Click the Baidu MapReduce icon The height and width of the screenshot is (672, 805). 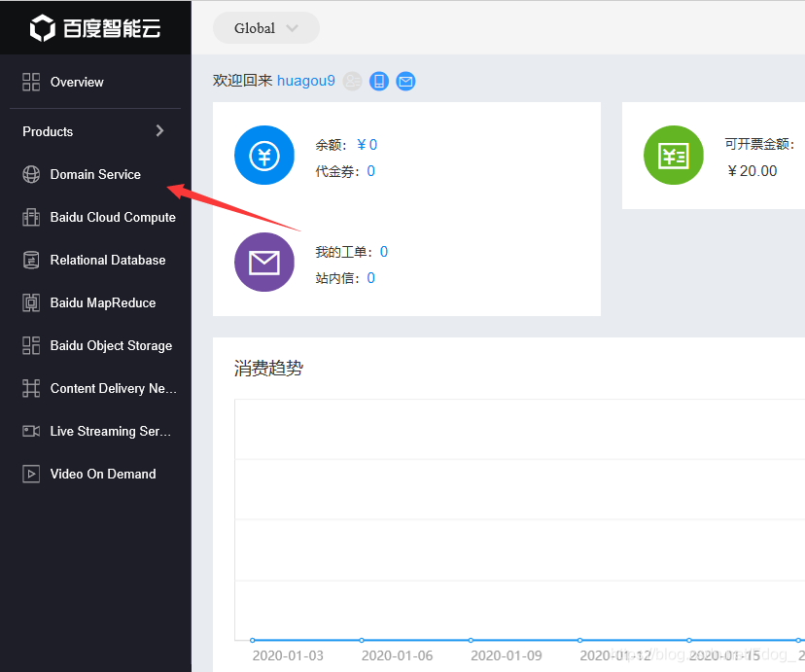pos(31,302)
